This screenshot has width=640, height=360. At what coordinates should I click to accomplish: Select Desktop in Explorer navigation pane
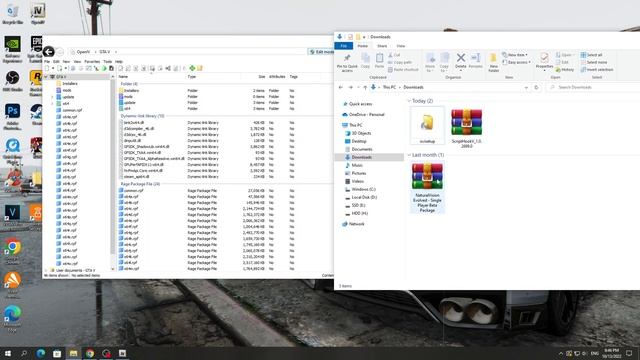[356, 141]
